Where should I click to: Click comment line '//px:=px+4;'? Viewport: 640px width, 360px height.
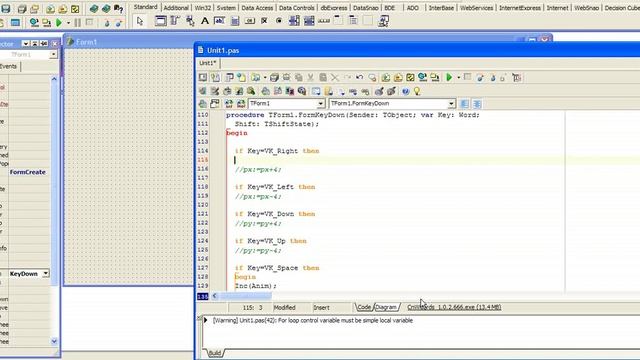pyautogui.click(x=258, y=169)
